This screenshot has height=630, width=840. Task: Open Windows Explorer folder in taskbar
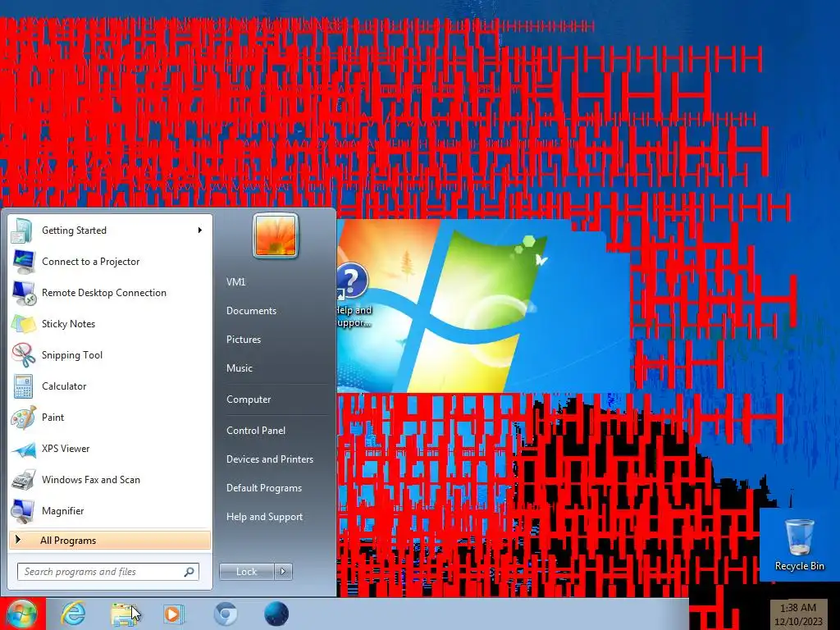point(124,614)
